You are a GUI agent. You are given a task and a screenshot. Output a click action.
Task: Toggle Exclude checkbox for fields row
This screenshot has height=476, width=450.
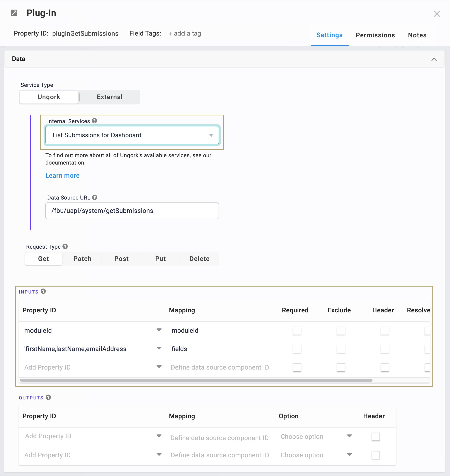click(x=341, y=349)
